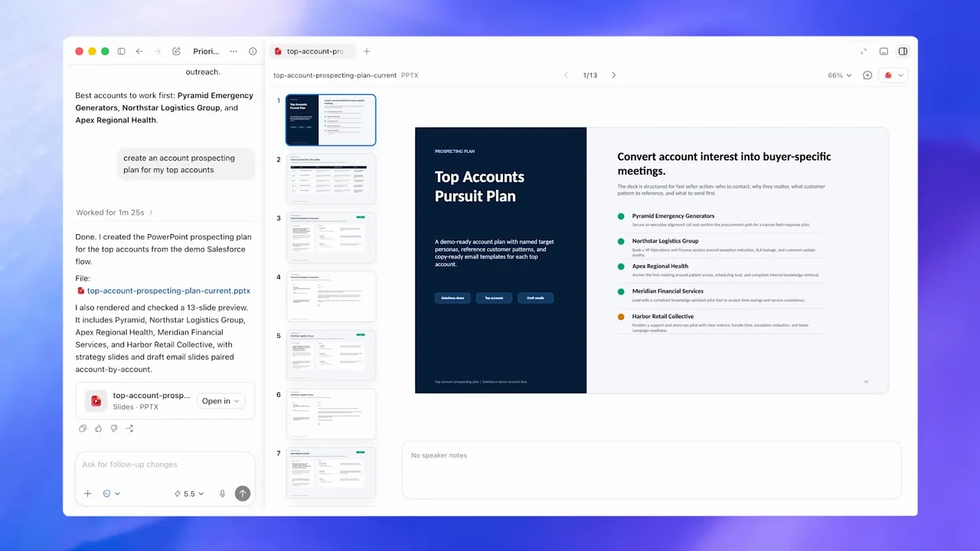
Task: Give thumbs up feedback
Action: [98, 429]
